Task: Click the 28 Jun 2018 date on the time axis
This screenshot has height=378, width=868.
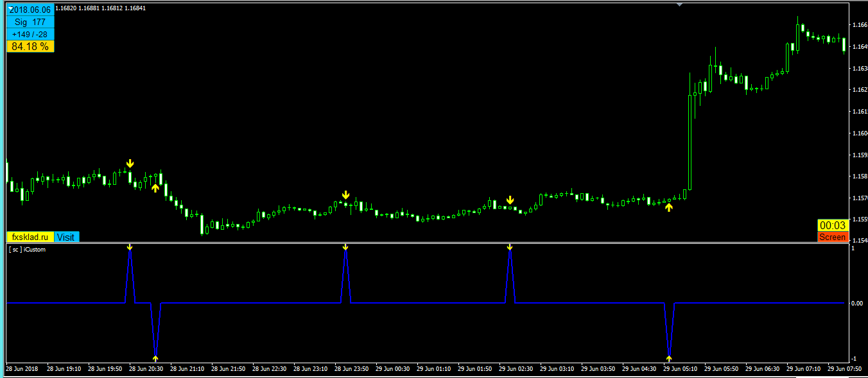Action: click(22, 369)
